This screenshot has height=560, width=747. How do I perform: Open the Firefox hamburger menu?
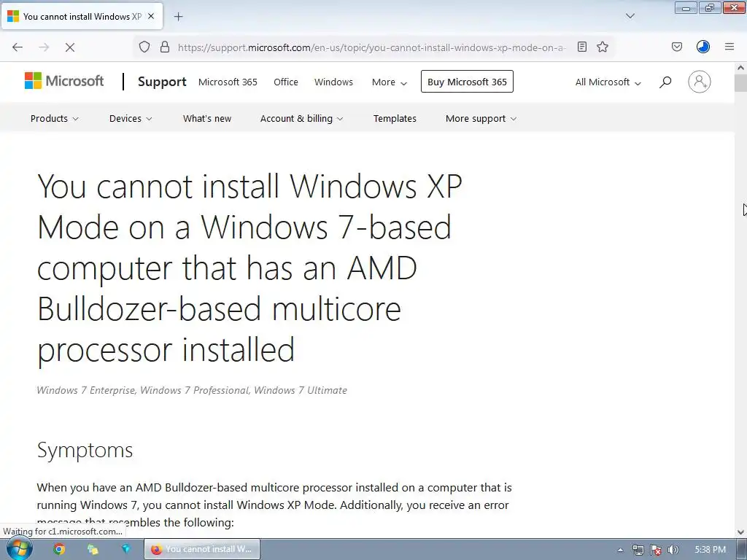pos(729,47)
